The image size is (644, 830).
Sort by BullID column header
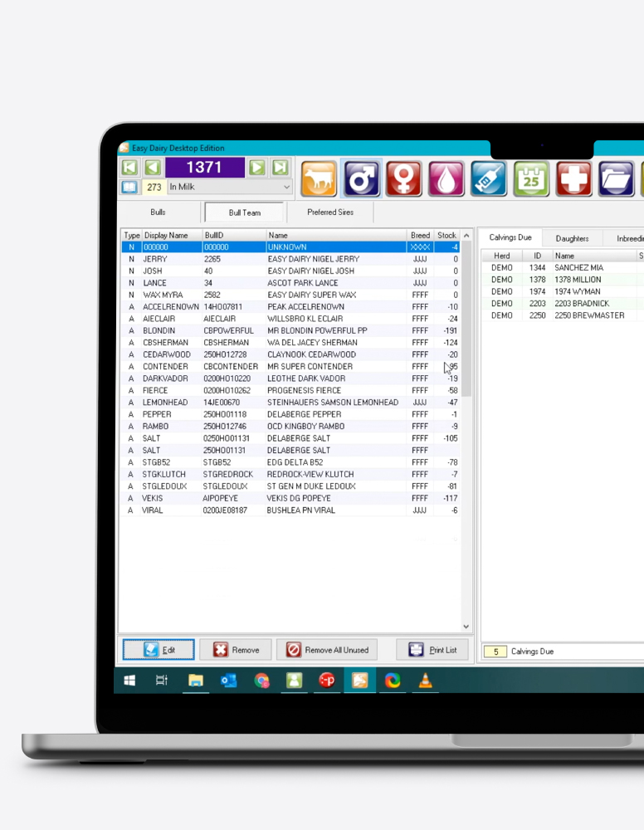point(234,235)
